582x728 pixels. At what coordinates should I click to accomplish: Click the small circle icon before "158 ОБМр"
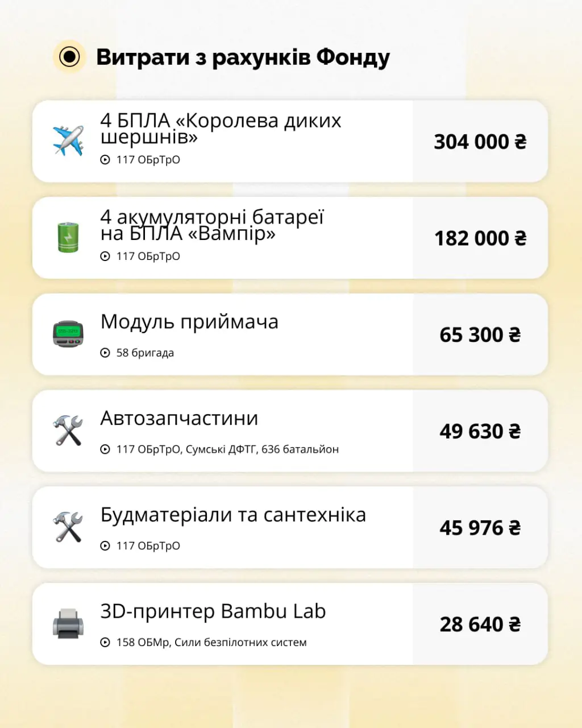pos(105,642)
